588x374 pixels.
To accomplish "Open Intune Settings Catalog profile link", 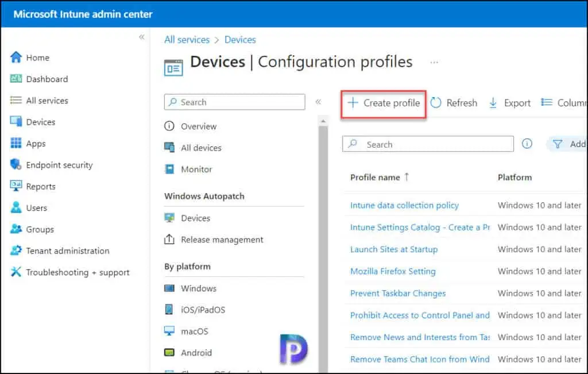I will coord(420,228).
